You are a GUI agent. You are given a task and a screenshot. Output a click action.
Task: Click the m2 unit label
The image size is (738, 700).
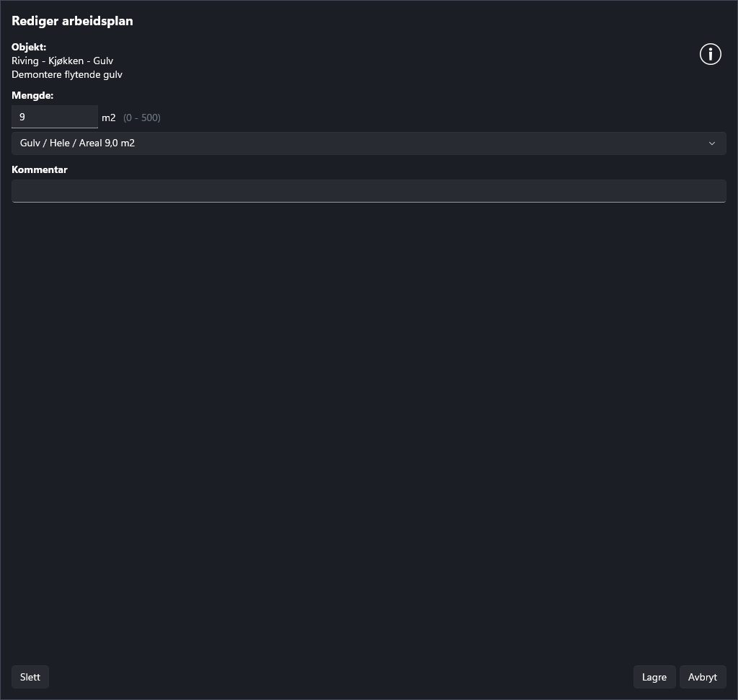point(109,118)
